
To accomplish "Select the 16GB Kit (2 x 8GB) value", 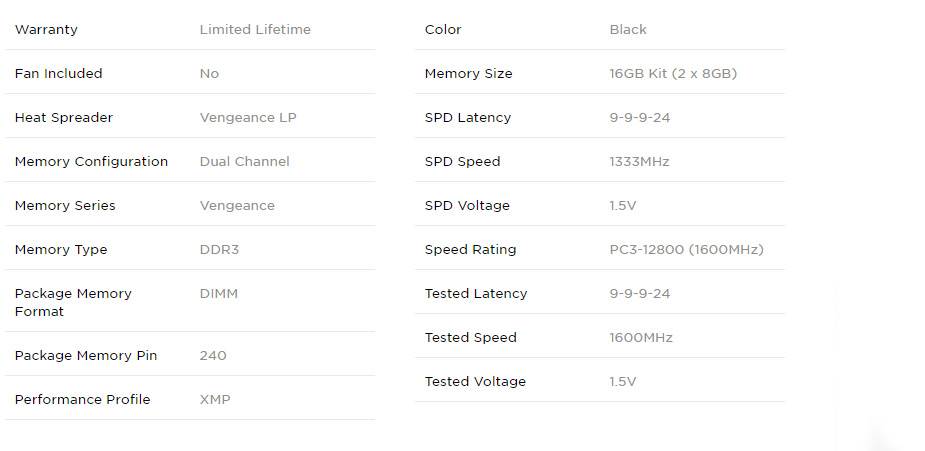I will coord(673,74).
